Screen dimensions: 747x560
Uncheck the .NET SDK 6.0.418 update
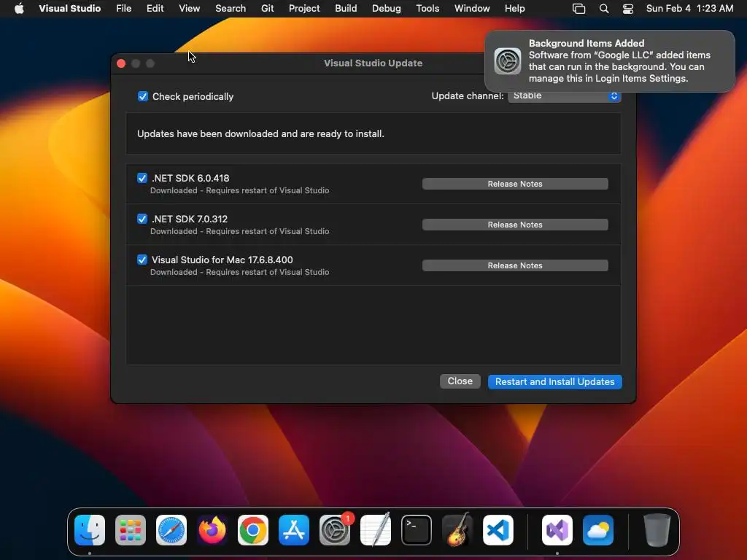(142, 178)
